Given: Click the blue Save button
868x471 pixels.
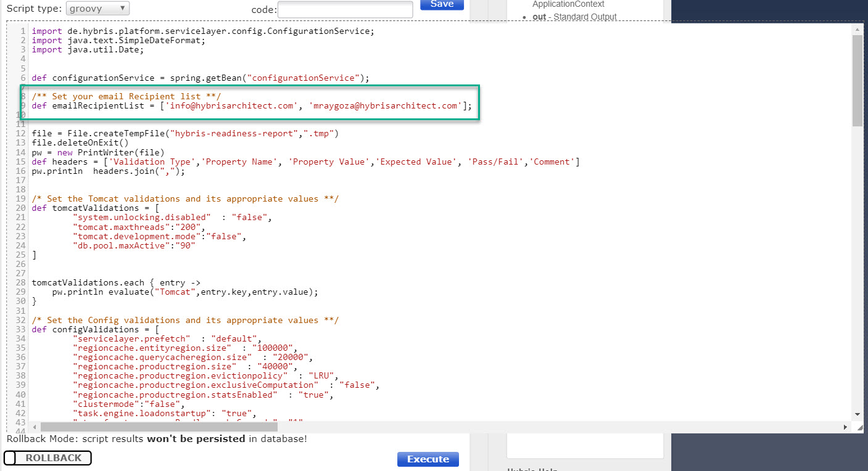Looking at the screenshot, I should tap(442, 4).
